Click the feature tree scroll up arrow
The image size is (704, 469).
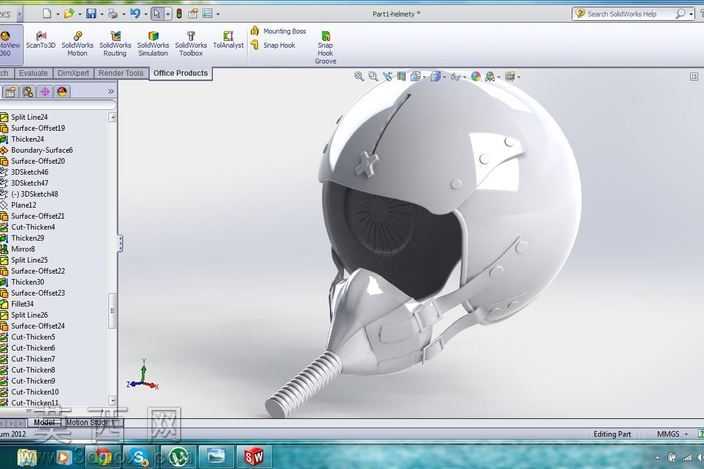112,117
